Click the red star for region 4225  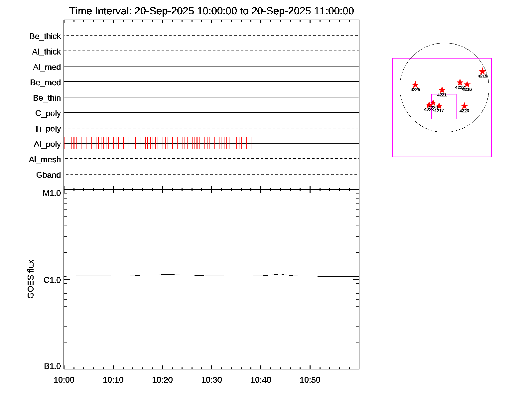coord(415,85)
